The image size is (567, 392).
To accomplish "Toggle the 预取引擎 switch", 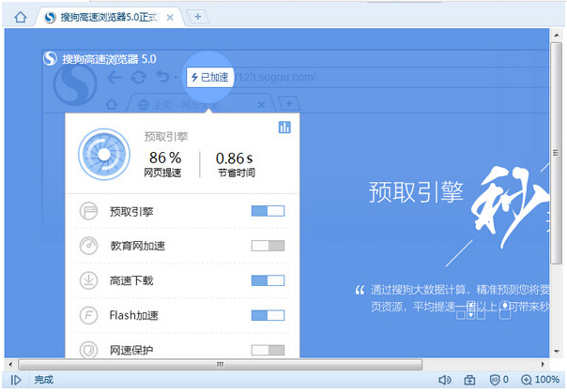I will point(268,211).
